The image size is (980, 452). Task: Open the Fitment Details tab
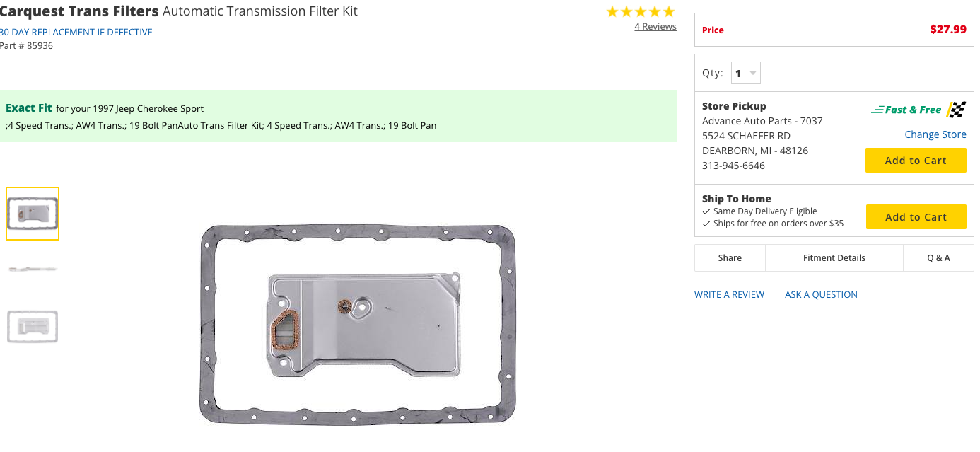pyautogui.click(x=834, y=258)
